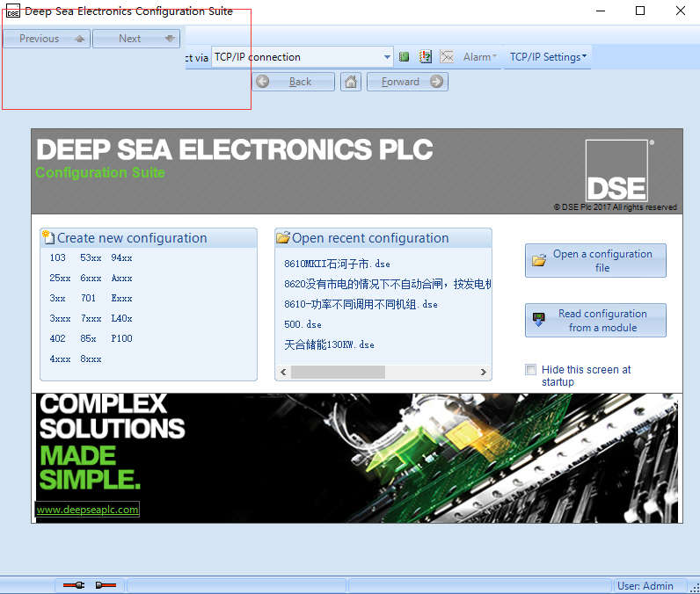700x594 pixels.
Task: Create new 85x configuration
Action: coord(88,338)
